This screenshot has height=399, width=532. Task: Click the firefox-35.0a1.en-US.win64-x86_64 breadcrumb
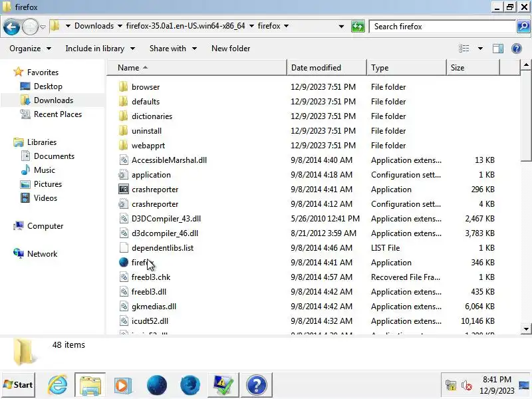(x=186, y=26)
